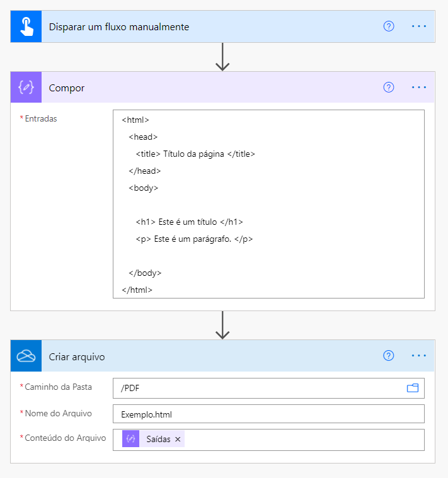Click the Nome do Arquivo field
Image resolution: width=448 pixels, height=478 pixels.
tap(268, 414)
